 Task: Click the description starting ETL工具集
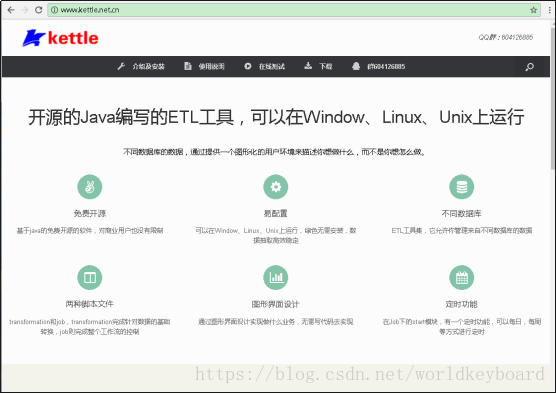pos(461,231)
